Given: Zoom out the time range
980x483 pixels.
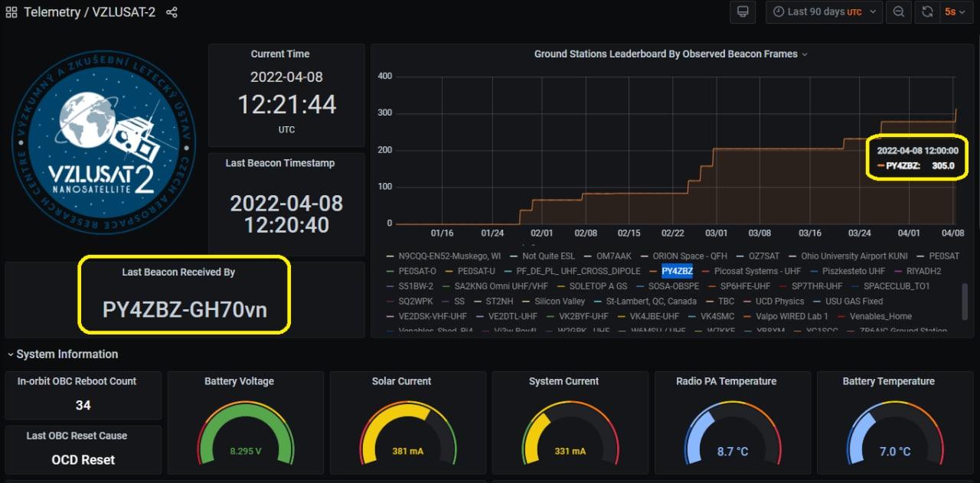Looking at the screenshot, I should click(899, 11).
